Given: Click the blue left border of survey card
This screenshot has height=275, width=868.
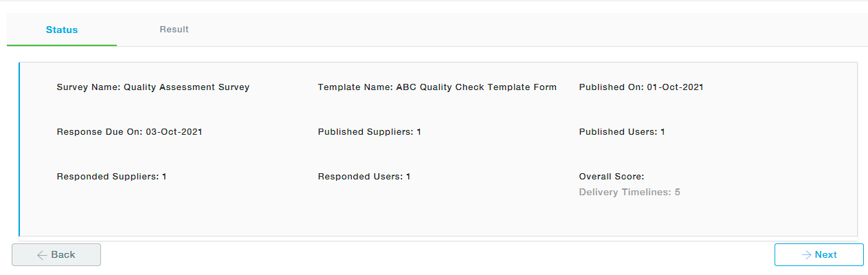Looking at the screenshot, I should pyautogui.click(x=19, y=149).
